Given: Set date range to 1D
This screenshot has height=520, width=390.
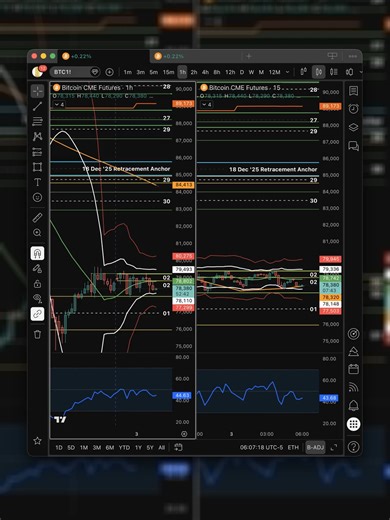Looking at the screenshot, I should pyautogui.click(x=59, y=447).
